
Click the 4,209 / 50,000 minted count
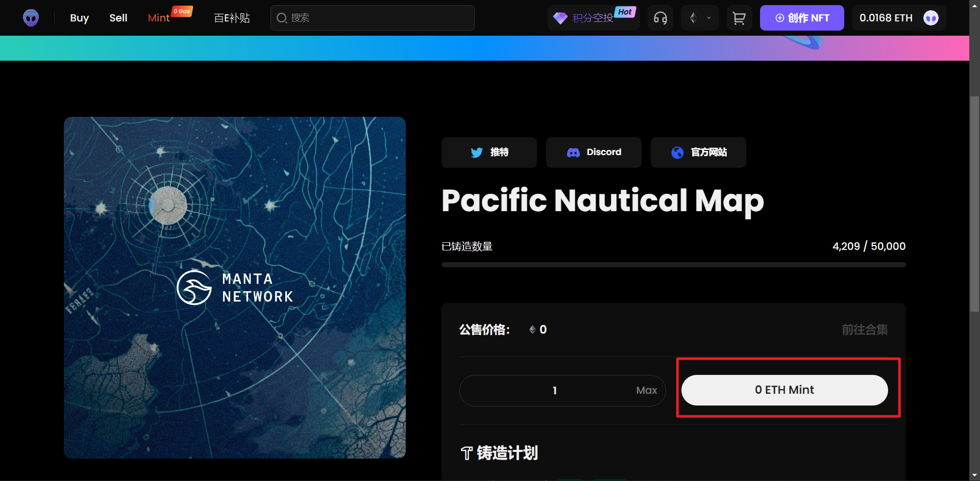(x=869, y=246)
